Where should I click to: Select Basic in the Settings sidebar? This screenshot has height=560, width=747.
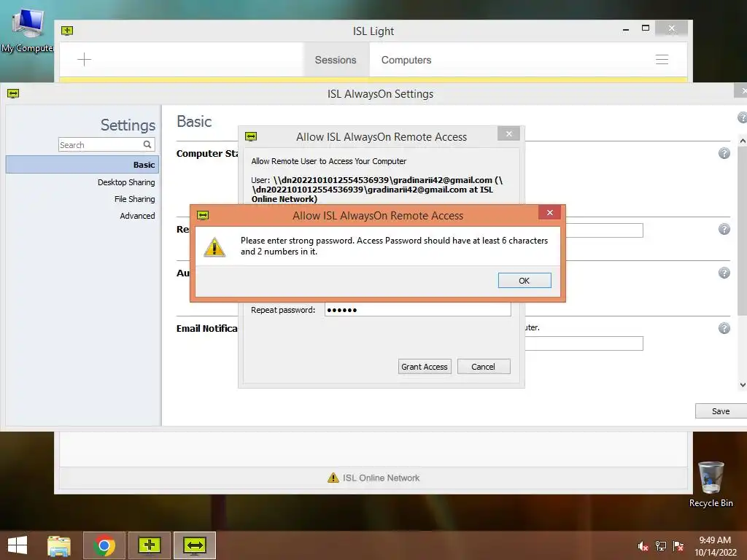point(82,165)
